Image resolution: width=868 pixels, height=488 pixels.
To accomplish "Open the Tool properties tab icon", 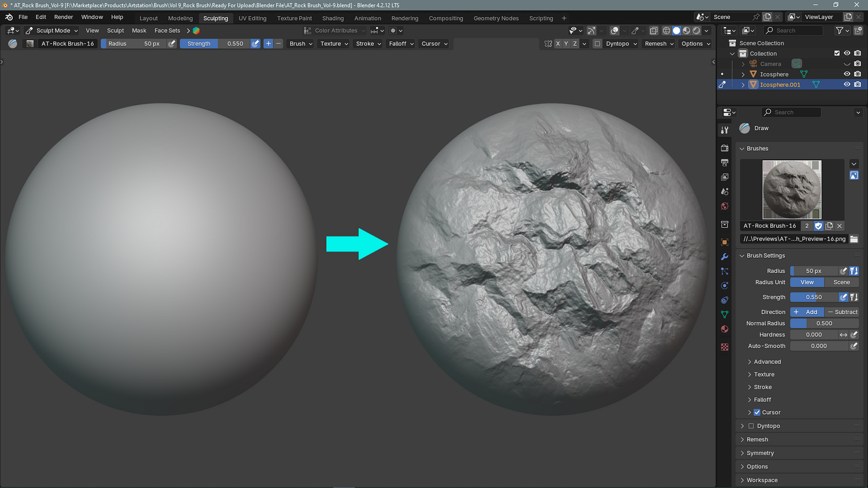I will tap(724, 131).
